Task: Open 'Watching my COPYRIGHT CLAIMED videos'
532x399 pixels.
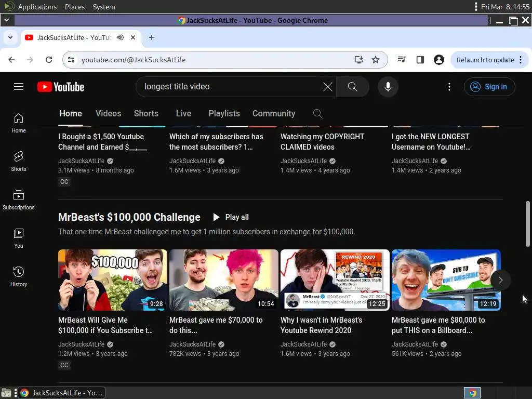Action: point(322,142)
